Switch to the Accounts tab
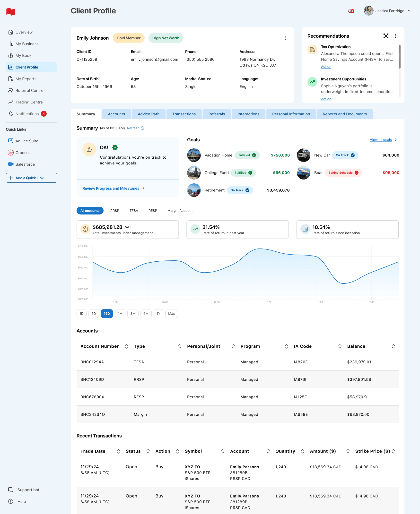This screenshot has width=420, height=514. [116, 114]
